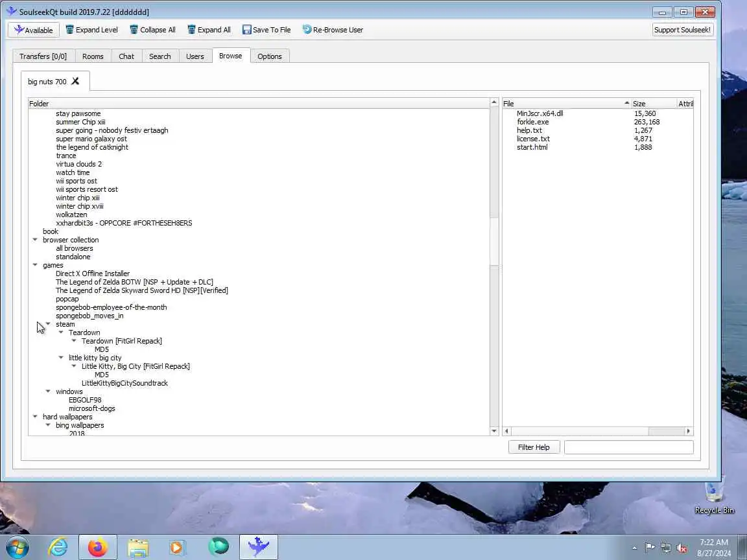The height and width of the screenshot is (560, 747).
Task: Collapse the Teardown folder arrow
Action: tap(61, 332)
